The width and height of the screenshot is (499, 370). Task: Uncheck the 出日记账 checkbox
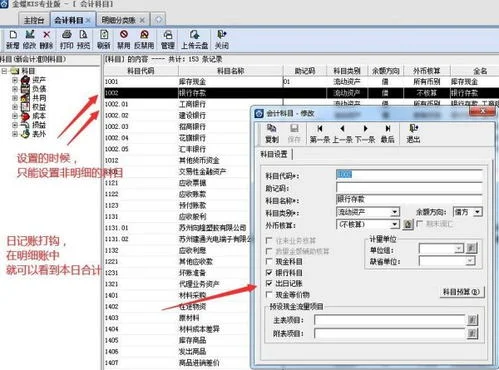click(269, 283)
